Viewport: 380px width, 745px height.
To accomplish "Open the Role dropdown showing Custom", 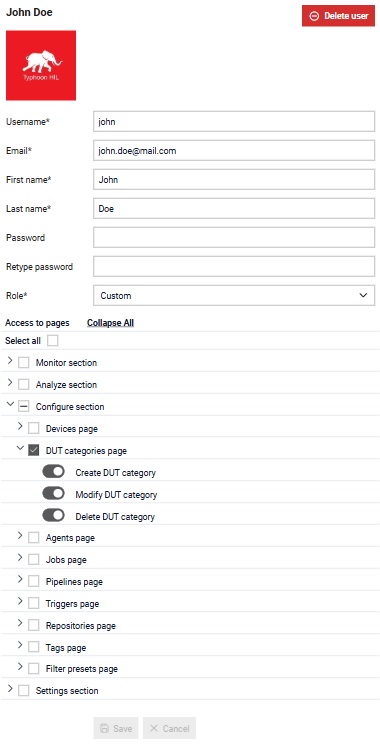I will pyautogui.click(x=234, y=296).
